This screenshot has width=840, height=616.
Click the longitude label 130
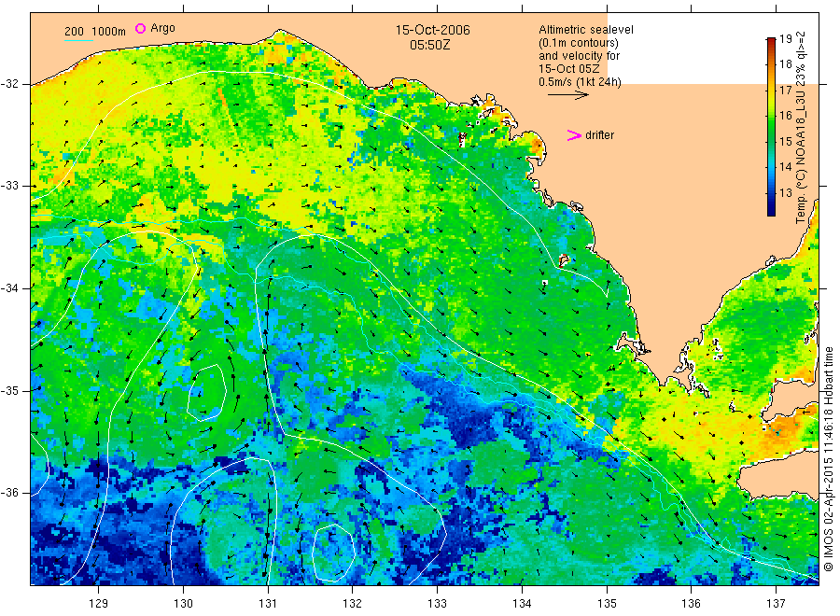pos(183,604)
